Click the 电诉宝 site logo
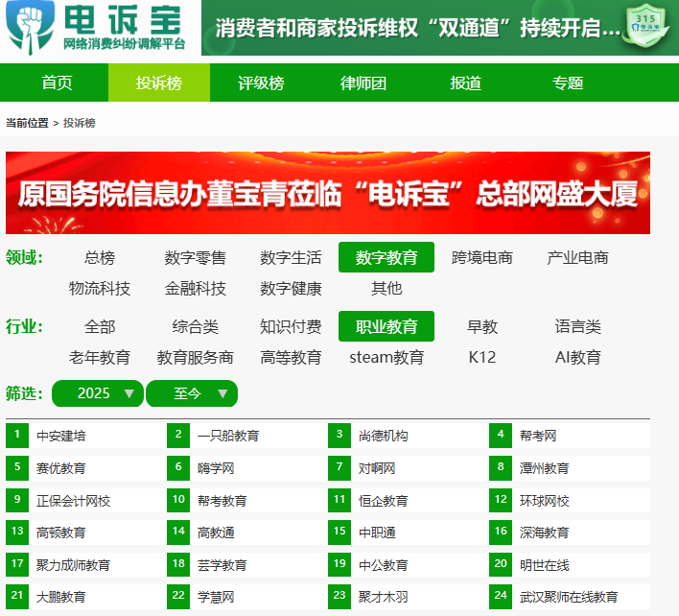Screen dimensions: 679x616 100,28
